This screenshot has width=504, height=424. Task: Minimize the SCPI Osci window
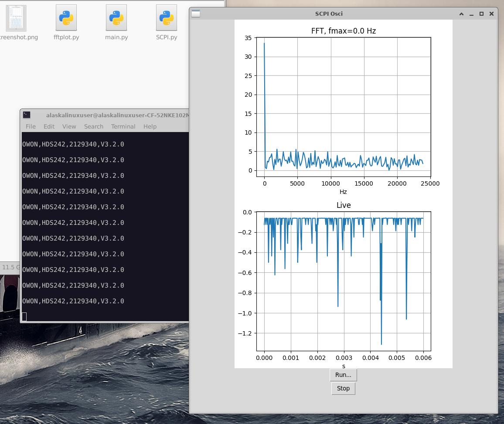471,14
